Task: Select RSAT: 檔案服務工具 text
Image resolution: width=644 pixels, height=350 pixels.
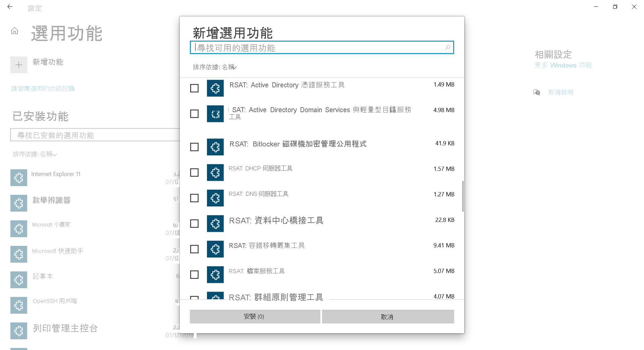Action: 257,271
